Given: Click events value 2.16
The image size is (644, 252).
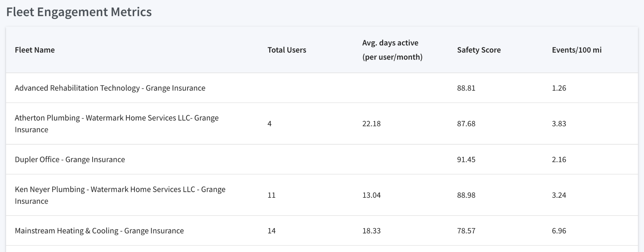Looking at the screenshot, I should coord(559,160).
